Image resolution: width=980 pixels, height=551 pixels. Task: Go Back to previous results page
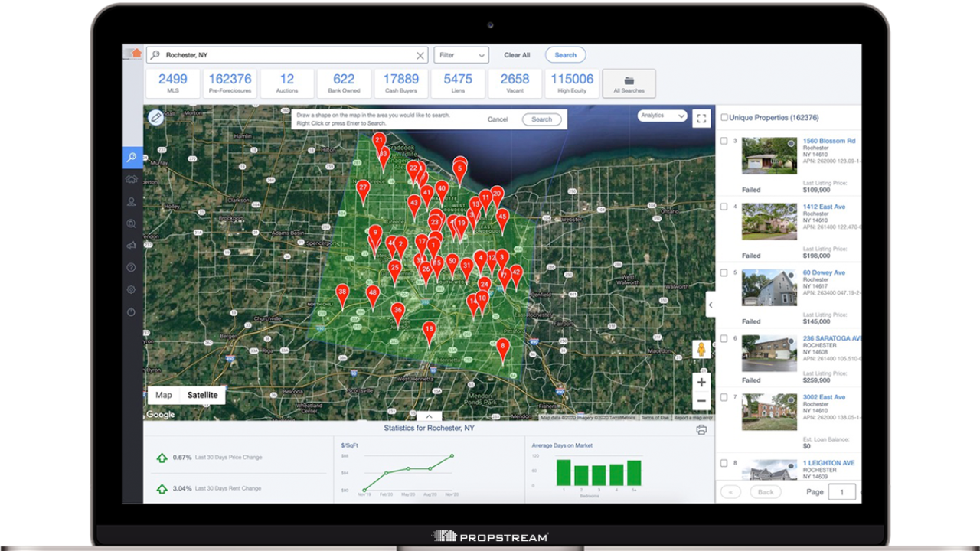coord(766,492)
